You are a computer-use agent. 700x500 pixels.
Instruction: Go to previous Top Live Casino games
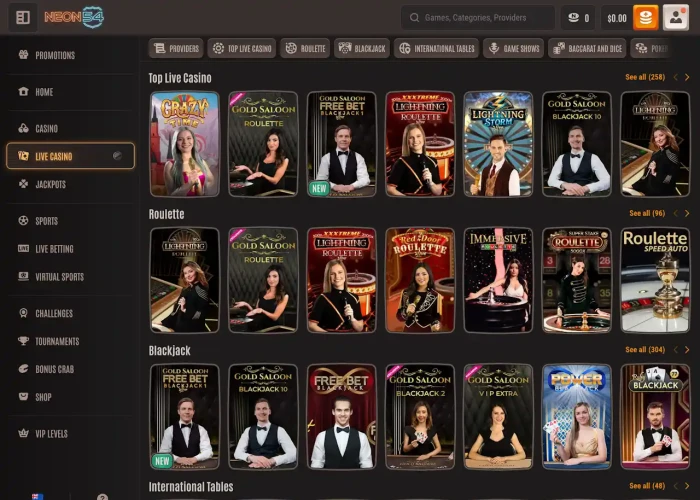click(x=675, y=77)
